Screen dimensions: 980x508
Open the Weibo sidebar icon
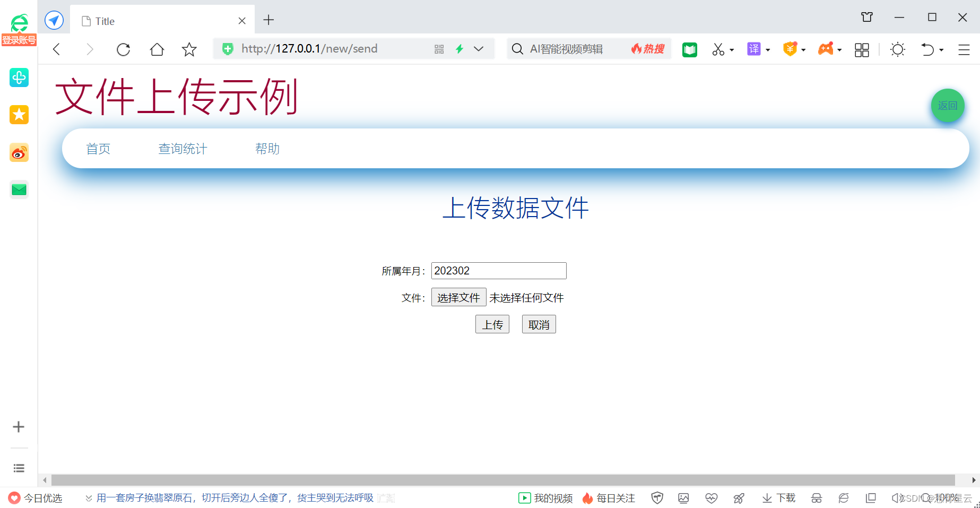click(19, 153)
